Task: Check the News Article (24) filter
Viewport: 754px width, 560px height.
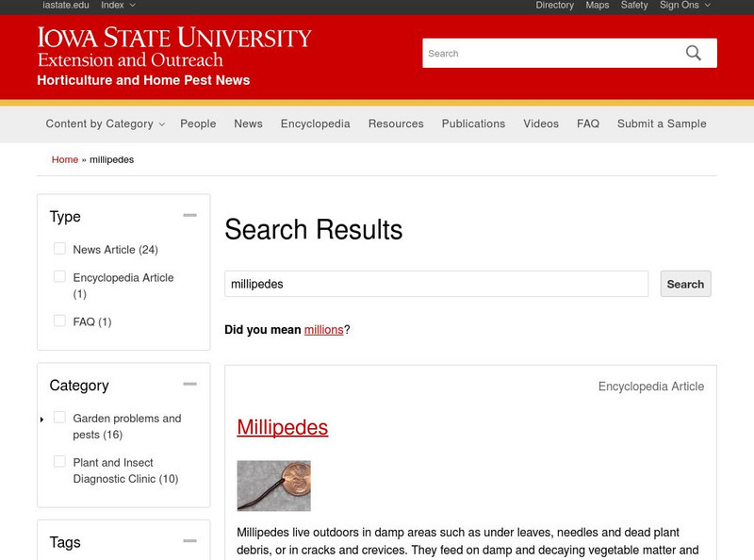Action: [59, 249]
